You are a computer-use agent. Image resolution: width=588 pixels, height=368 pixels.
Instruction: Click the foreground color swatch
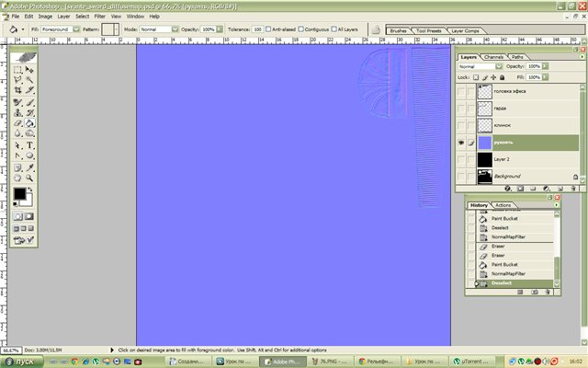pos(19,194)
